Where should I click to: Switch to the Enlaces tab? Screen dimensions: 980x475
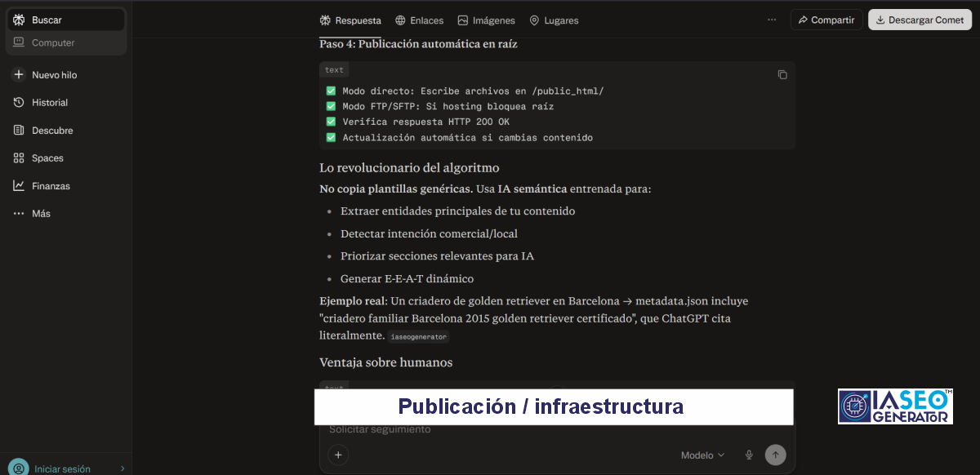pyautogui.click(x=420, y=20)
